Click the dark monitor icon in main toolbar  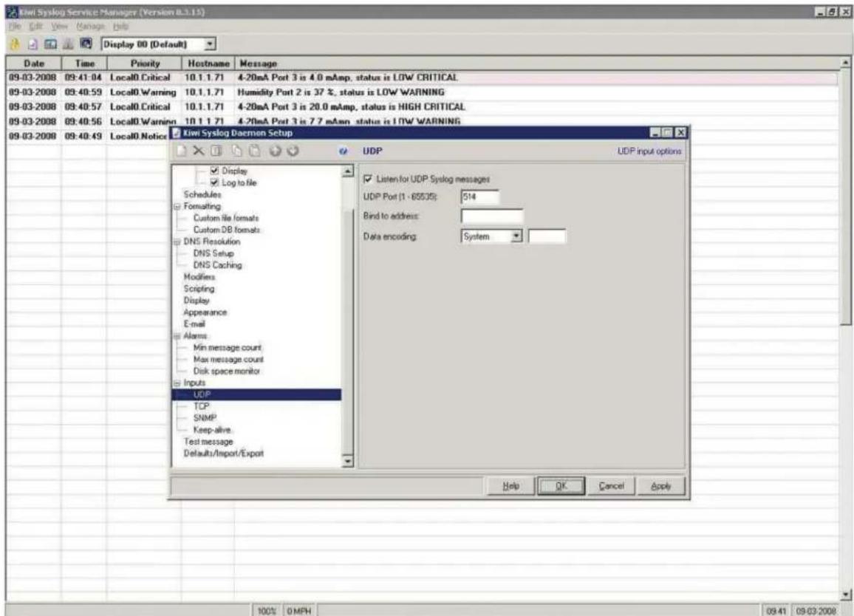(x=86, y=44)
